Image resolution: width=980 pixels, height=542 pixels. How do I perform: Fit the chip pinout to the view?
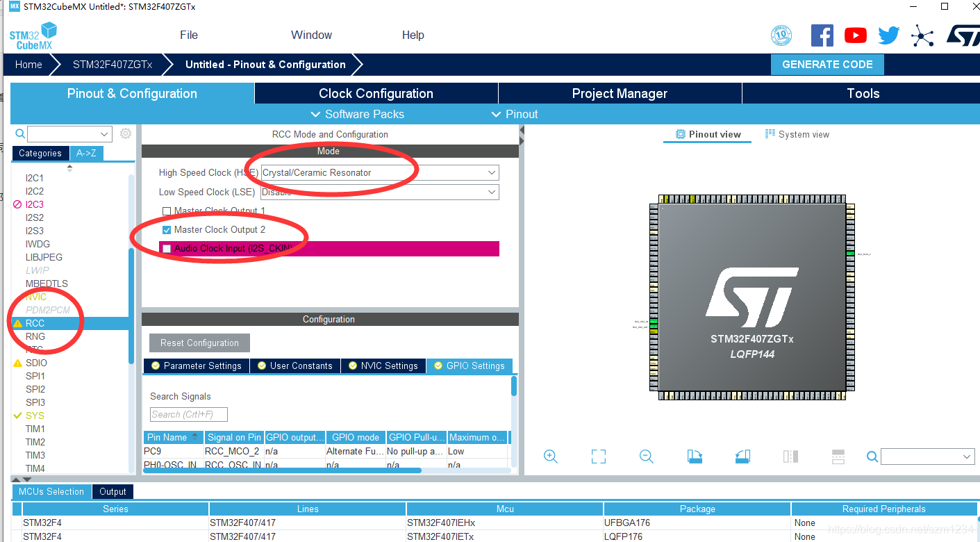click(598, 457)
